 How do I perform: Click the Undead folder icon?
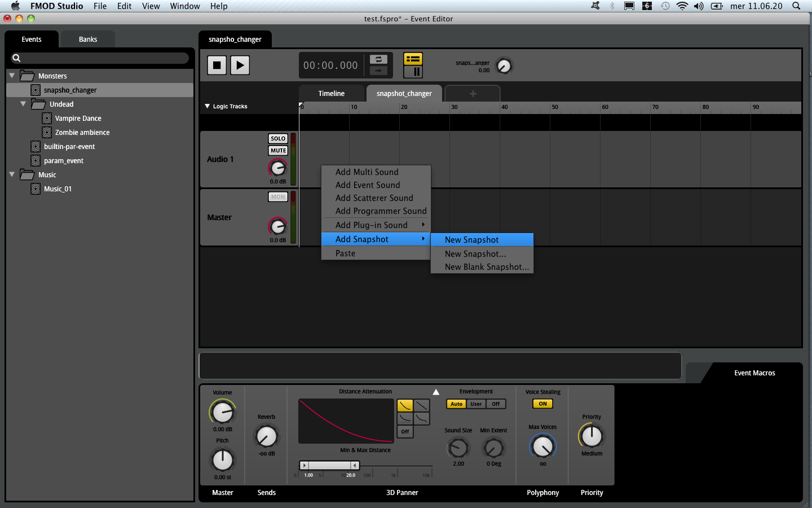coord(38,104)
